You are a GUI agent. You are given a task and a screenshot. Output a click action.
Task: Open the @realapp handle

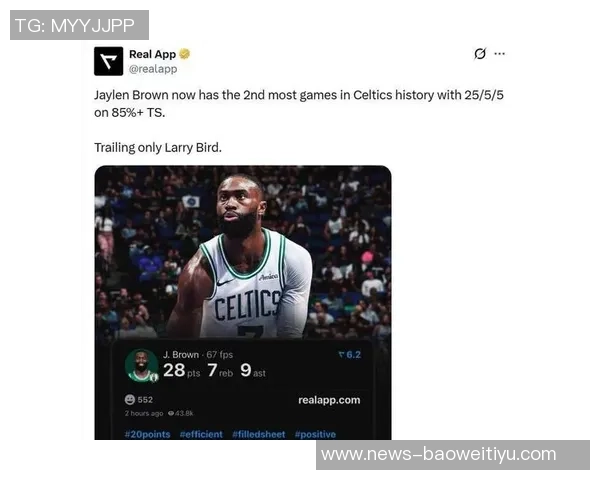coord(153,69)
